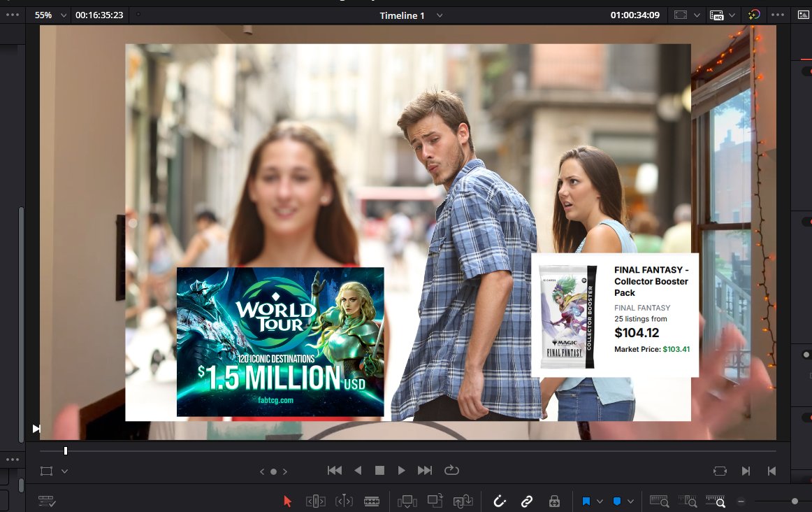Play timeline in reverse
The height and width of the screenshot is (512, 812).
pos(358,470)
